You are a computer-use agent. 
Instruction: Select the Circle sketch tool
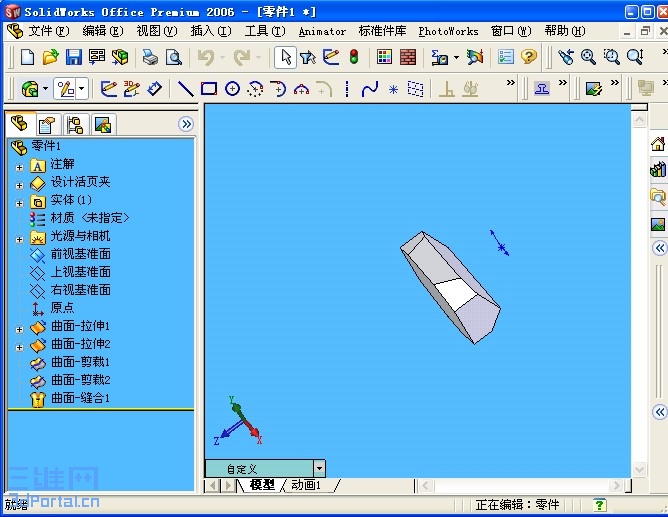[232, 89]
